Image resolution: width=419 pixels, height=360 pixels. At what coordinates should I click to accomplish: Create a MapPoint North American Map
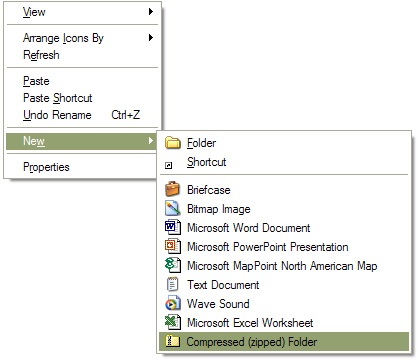coord(284,266)
